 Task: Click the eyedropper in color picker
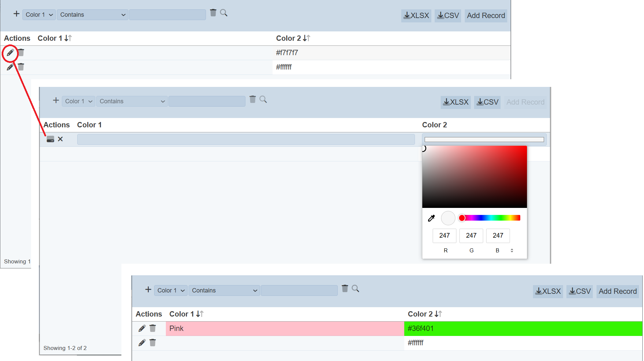click(x=431, y=218)
